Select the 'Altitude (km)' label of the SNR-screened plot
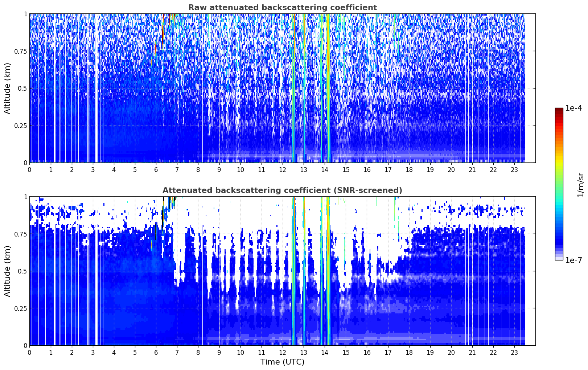The height and width of the screenshot is (370, 588). [x=8, y=271]
